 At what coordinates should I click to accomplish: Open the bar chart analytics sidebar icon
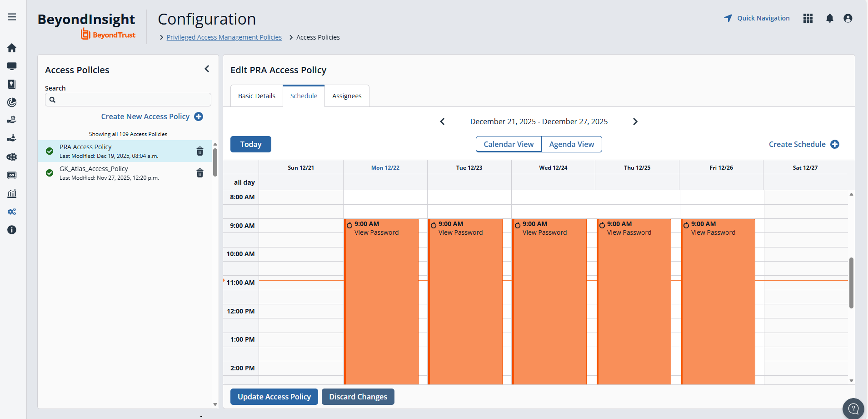click(12, 193)
